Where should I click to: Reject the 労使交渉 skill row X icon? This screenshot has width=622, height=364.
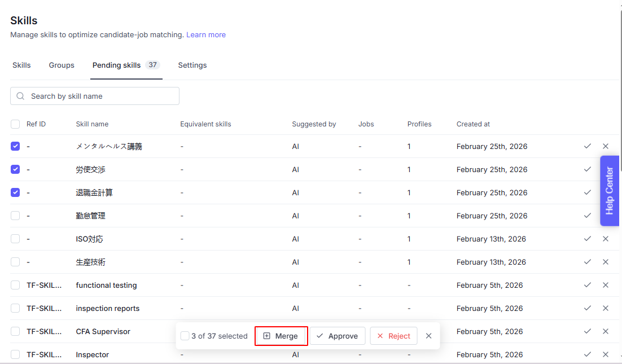click(x=606, y=169)
